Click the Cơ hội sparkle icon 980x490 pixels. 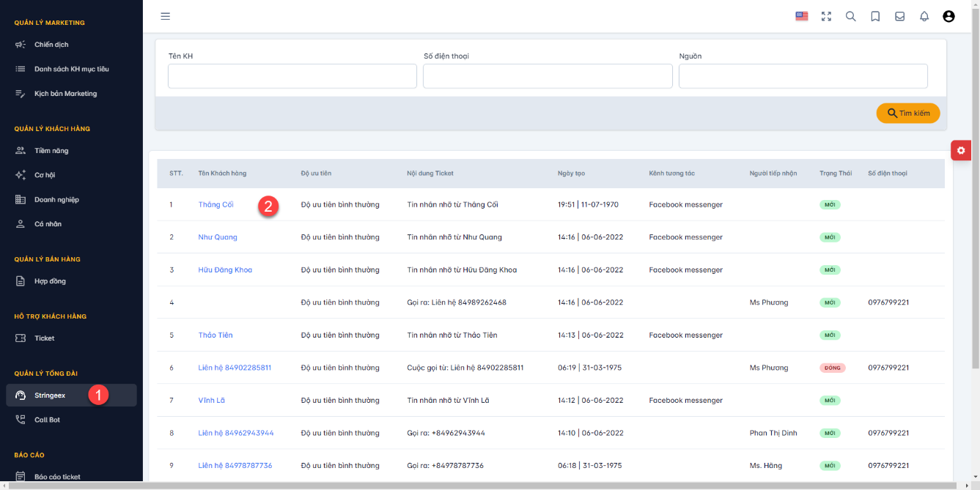tap(21, 175)
